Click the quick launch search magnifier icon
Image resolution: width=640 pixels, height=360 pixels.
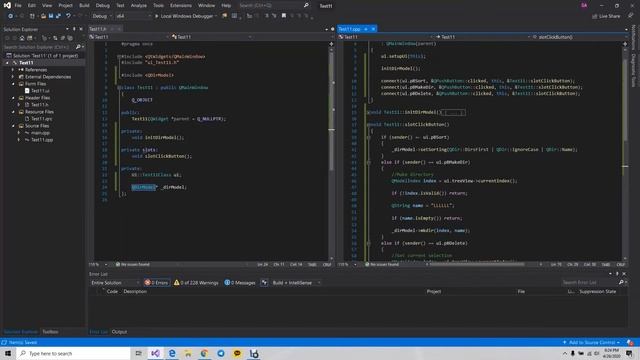(306, 5)
